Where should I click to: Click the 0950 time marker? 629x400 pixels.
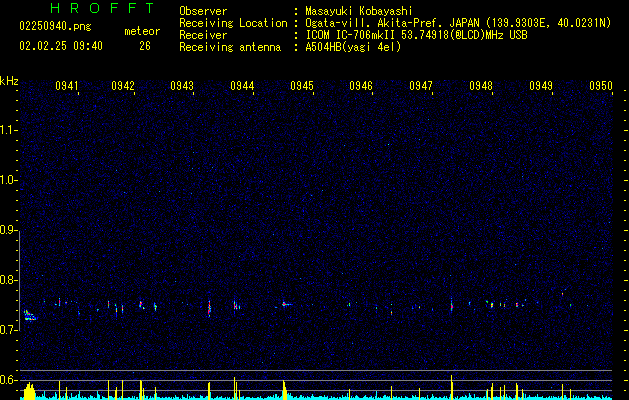tap(601, 86)
